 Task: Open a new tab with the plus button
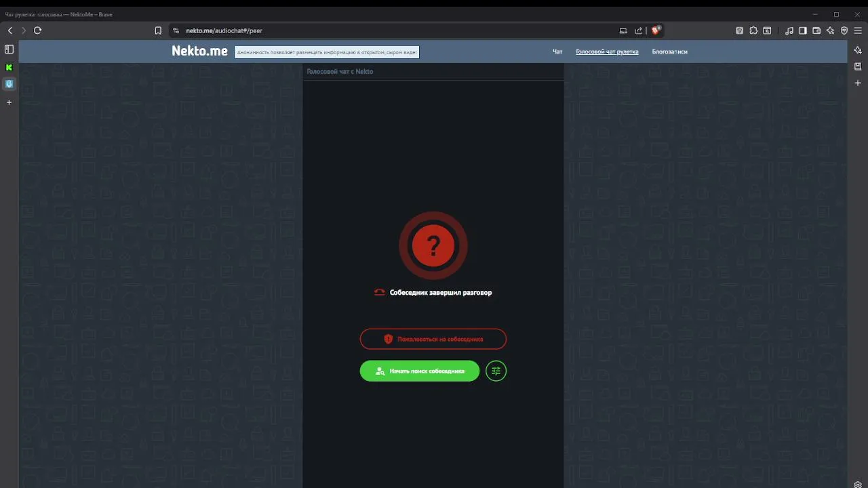point(9,102)
